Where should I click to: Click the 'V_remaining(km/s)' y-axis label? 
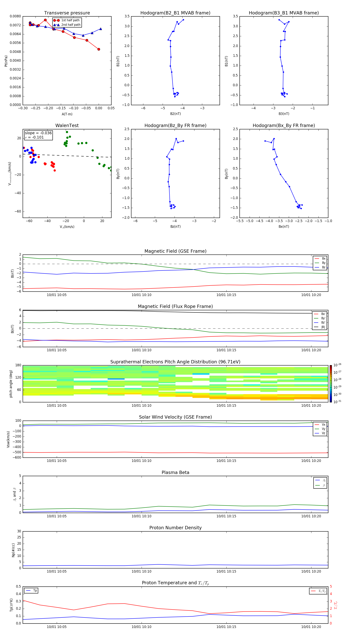[10, 173]
